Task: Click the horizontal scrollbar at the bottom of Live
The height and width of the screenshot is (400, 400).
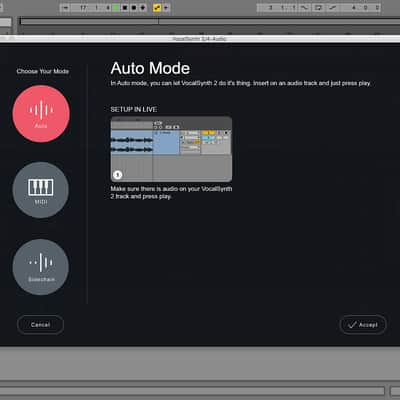Action: (x=192, y=391)
